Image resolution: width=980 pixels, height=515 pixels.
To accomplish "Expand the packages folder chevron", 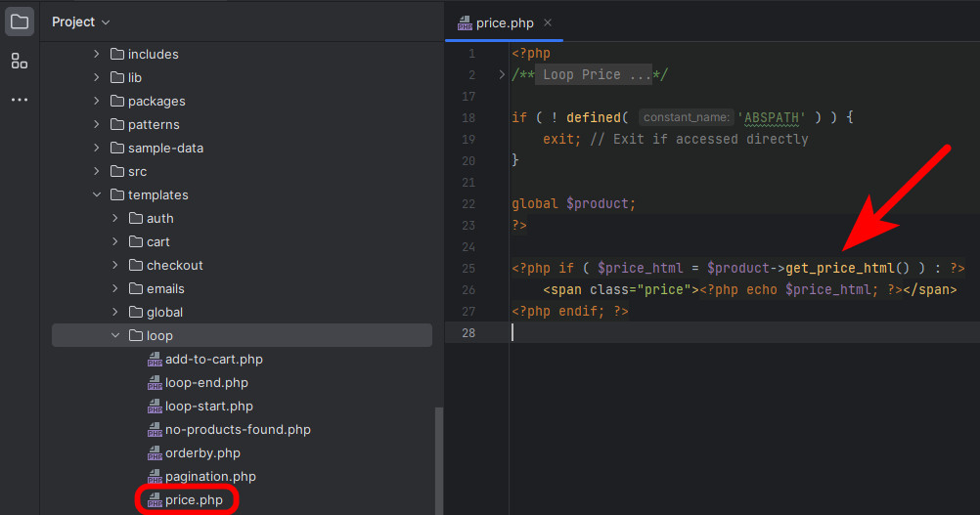I will [96, 101].
